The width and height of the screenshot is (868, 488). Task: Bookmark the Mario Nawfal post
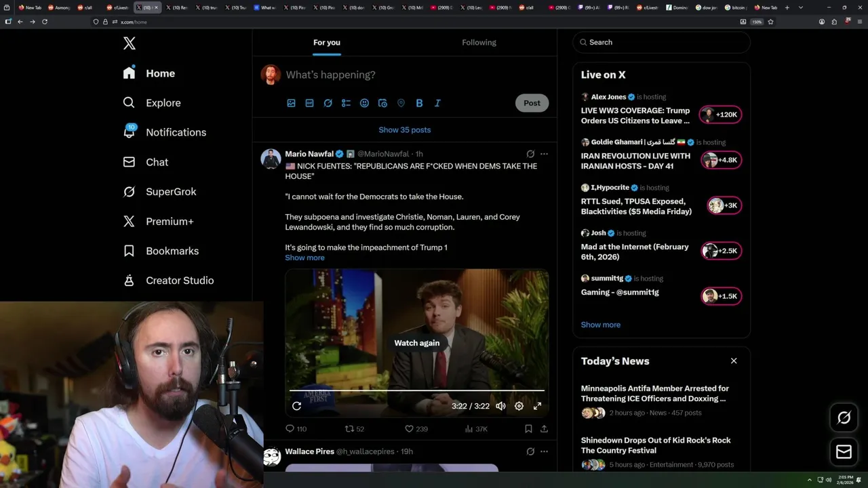tap(528, 429)
